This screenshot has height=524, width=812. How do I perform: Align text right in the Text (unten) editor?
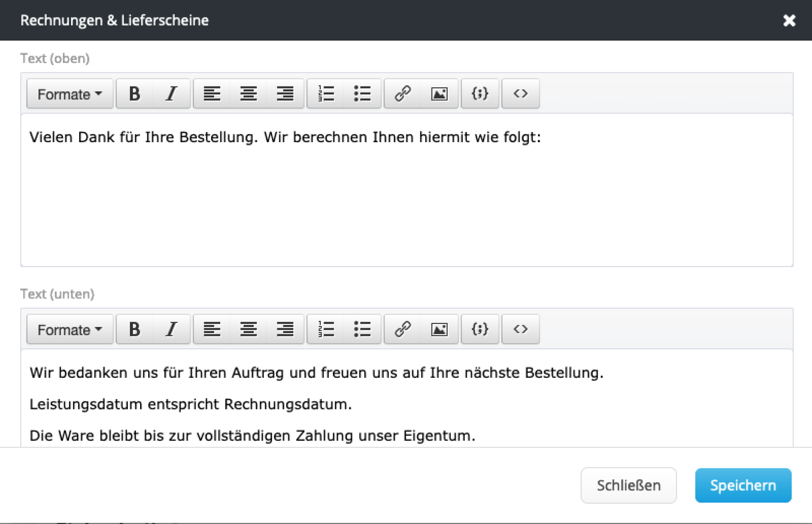(285, 329)
